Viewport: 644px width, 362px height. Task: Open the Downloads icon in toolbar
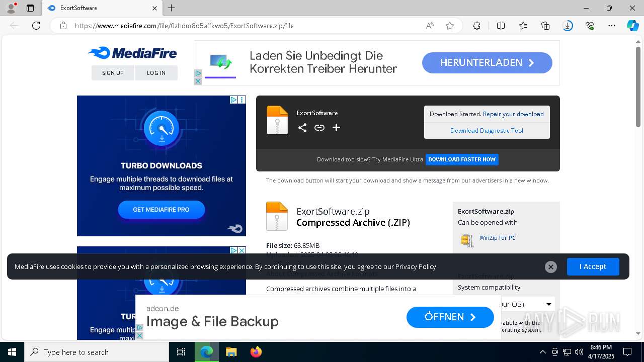coord(568,26)
